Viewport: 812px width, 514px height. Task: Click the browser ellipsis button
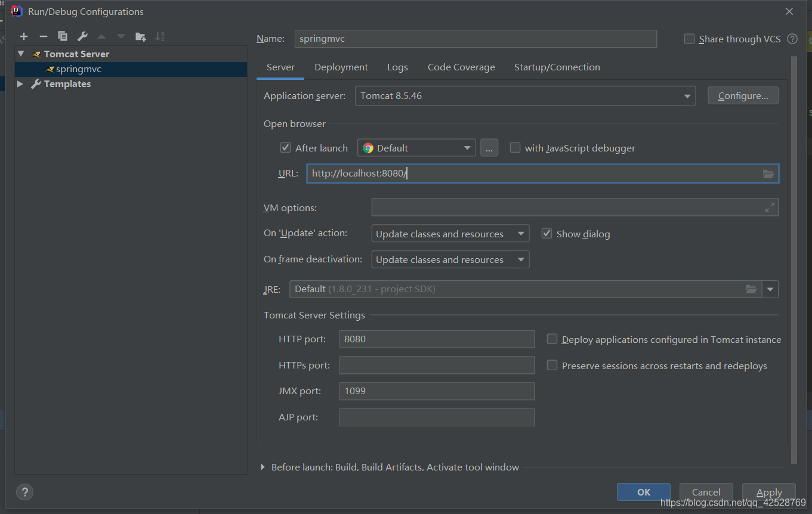tap(489, 148)
